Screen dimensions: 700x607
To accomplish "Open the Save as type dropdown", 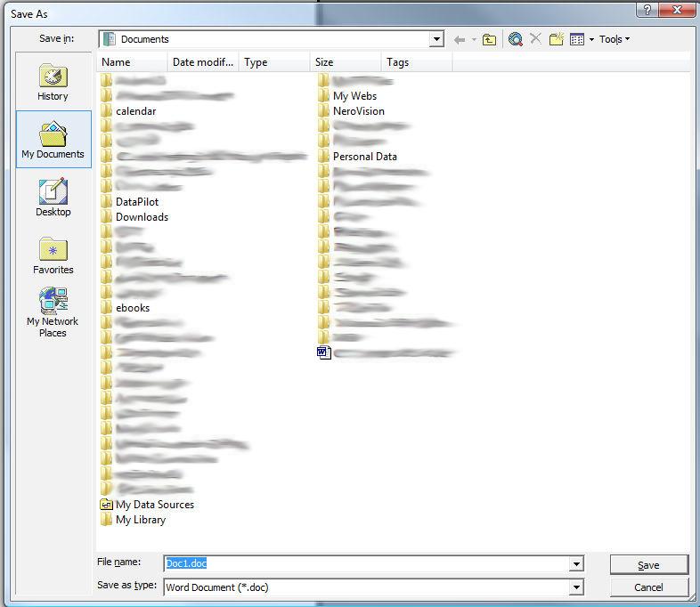I will (576, 587).
